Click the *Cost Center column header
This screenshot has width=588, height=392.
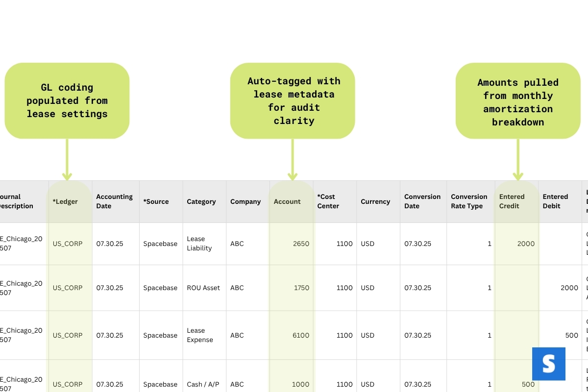pyautogui.click(x=328, y=201)
